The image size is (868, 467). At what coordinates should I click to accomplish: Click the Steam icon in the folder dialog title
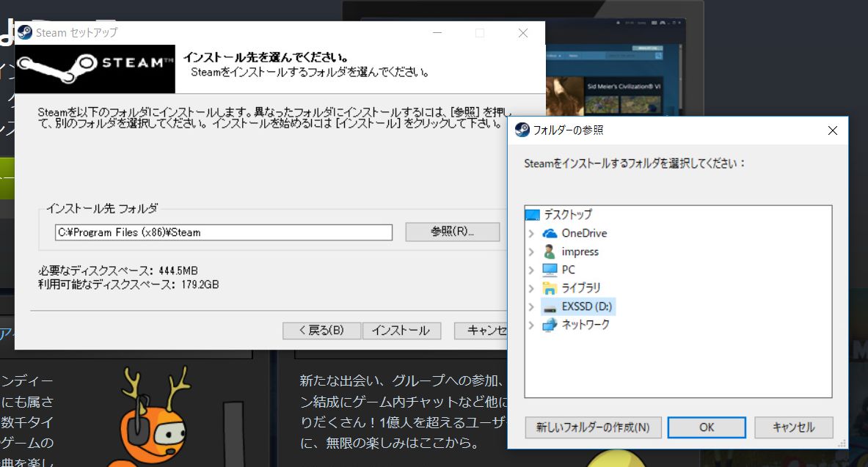(522, 130)
